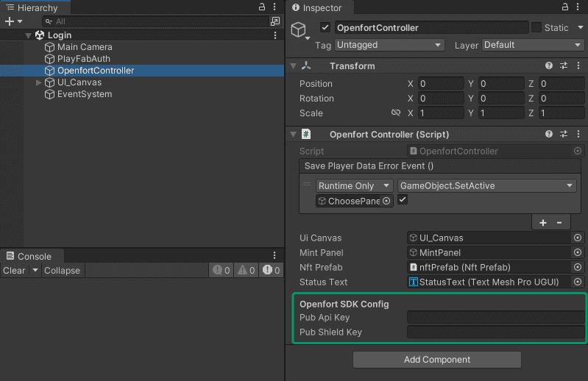The width and height of the screenshot is (588, 381).
Task: Open object picker for Ui Canvas
Action: (578, 238)
